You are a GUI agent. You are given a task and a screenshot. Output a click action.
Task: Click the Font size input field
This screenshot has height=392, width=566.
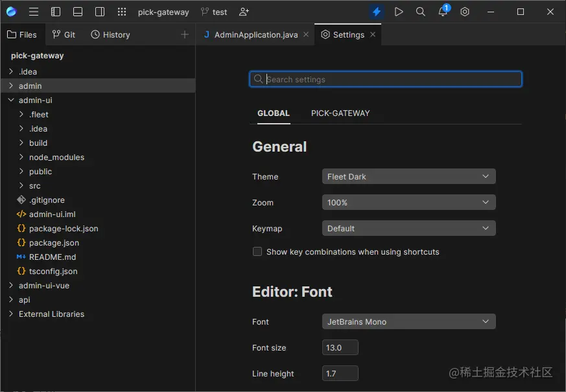(x=340, y=347)
